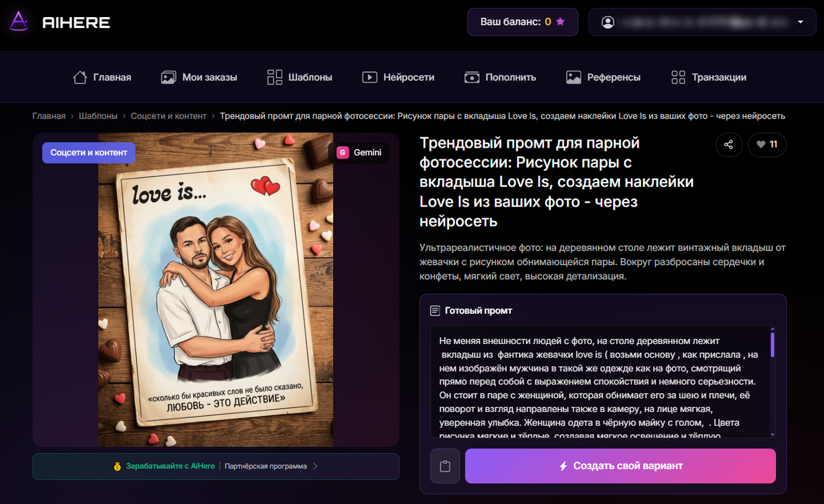Click the pink G Gemini icon
824x504 pixels.
click(343, 152)
